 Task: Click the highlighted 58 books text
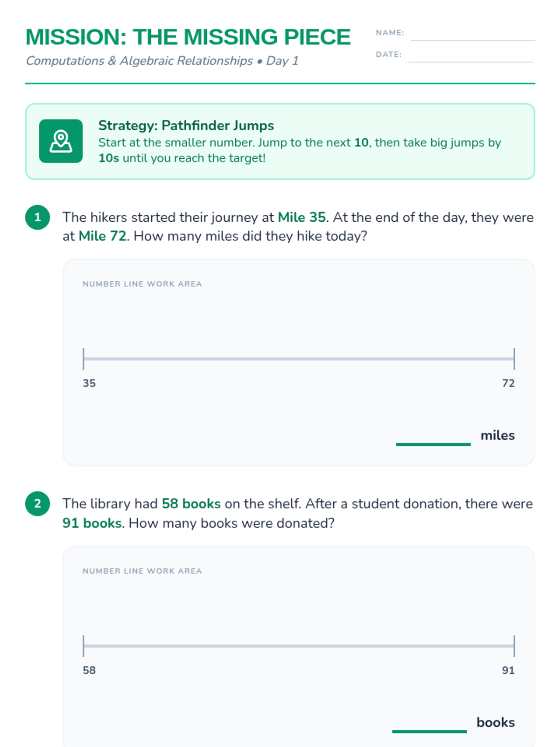tap(191, 504)
